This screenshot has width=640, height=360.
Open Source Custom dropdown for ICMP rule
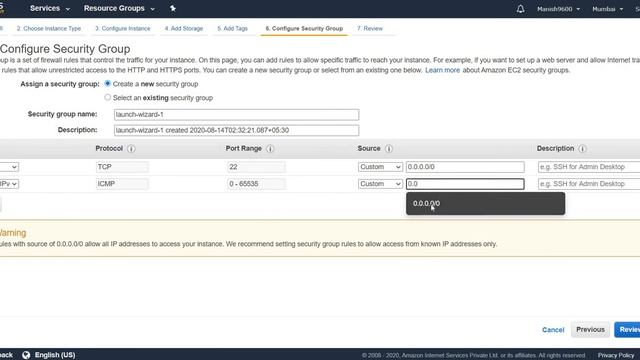coord(380,184)
